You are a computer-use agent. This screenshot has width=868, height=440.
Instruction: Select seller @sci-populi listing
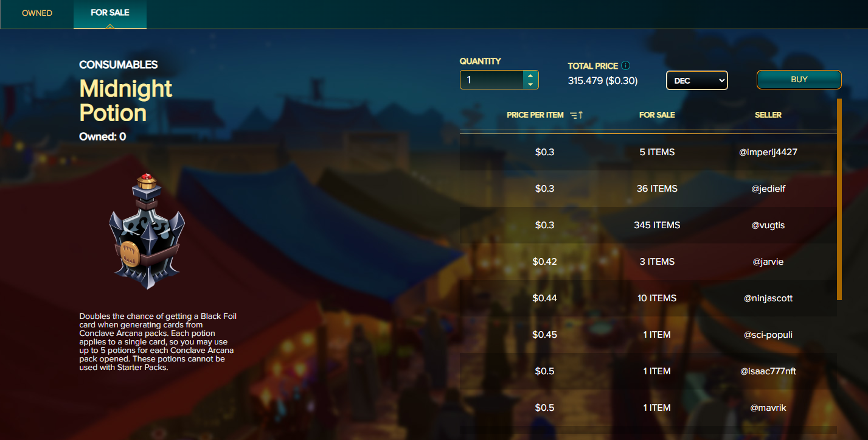[x=648, y=335]
